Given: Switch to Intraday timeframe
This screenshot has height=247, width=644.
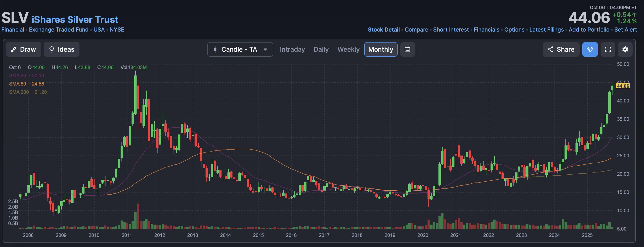Looking at the screenshot, I should click(x=292, y=49).
